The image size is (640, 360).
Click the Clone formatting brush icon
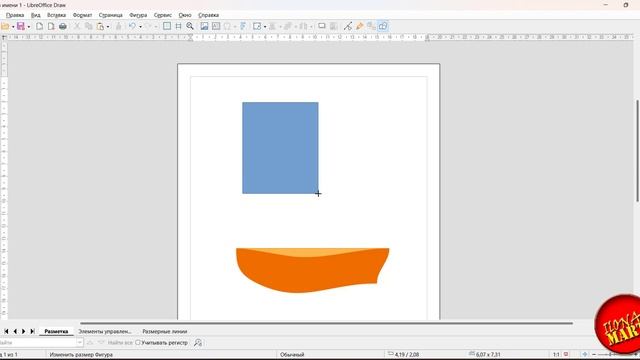tap(118, 27)
